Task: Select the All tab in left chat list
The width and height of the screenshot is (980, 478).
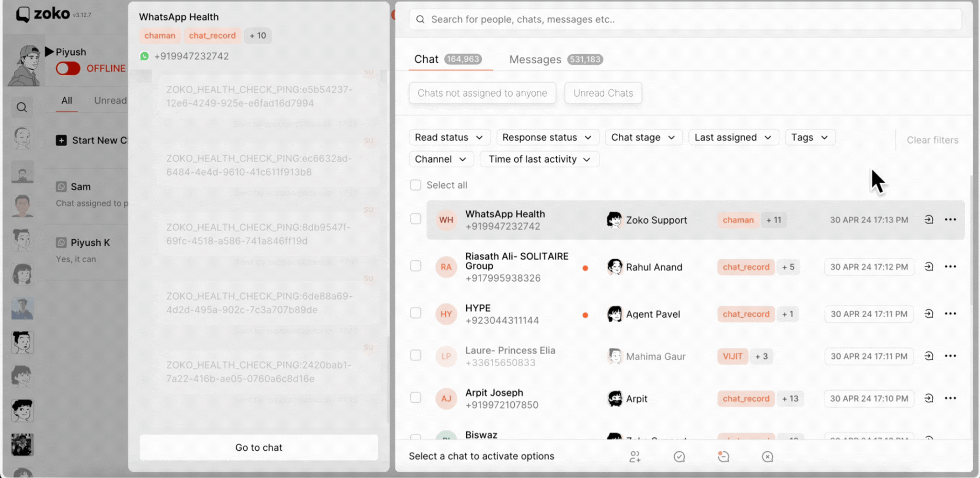Action: point(66,100)
